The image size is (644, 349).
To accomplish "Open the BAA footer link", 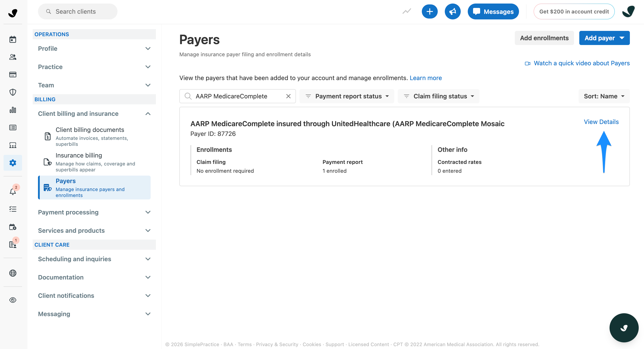I will click(228, 344).
